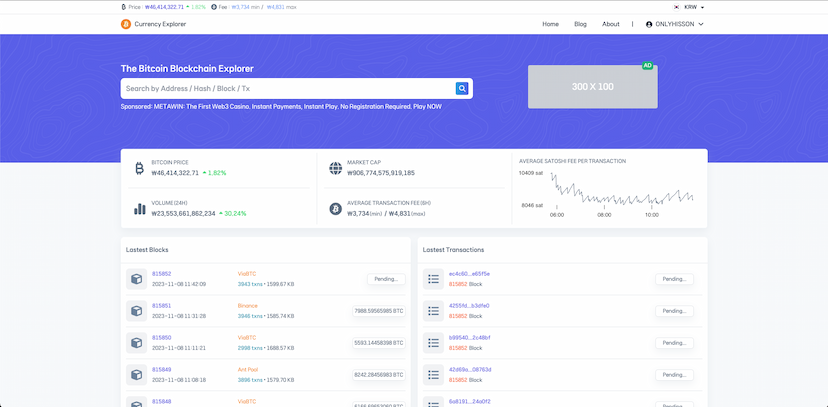The width and height of the screenshot is (828, 407).
Task: Open transaction b99540...2c48bf
Action: (x=469, y=338)
